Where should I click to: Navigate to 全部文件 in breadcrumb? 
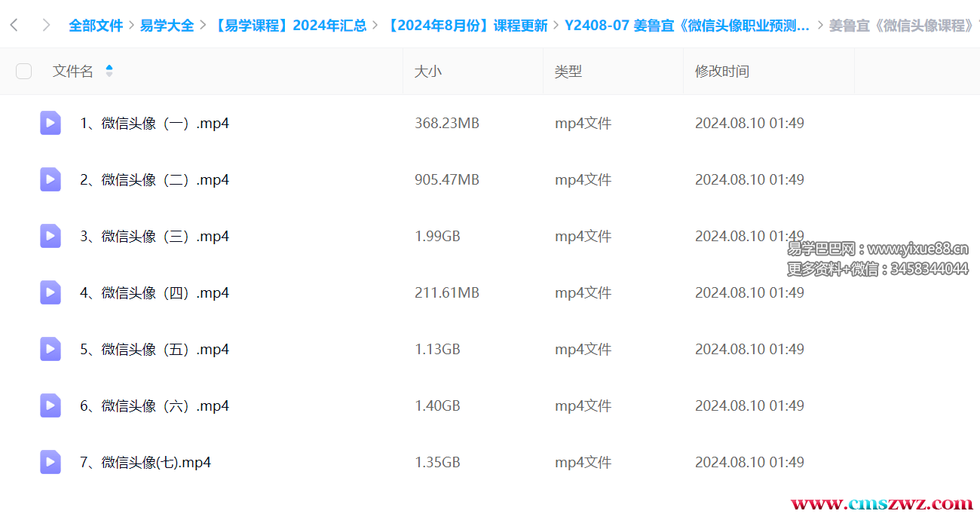[96, 26]
